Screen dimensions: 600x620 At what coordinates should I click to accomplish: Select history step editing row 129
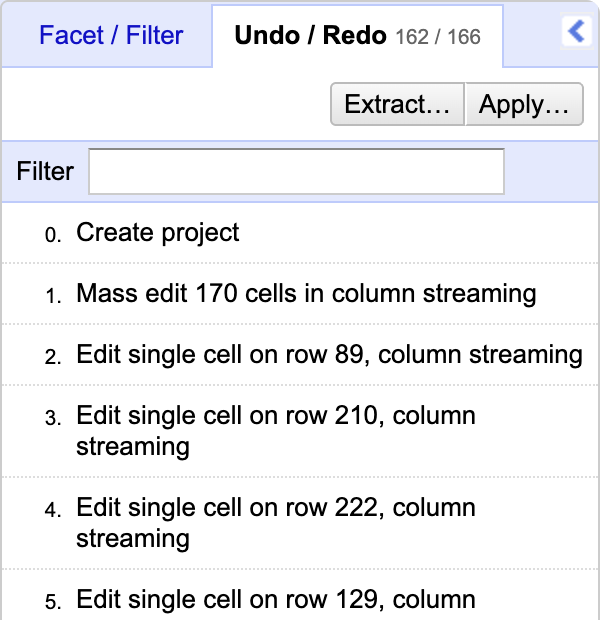coord(300,595)
